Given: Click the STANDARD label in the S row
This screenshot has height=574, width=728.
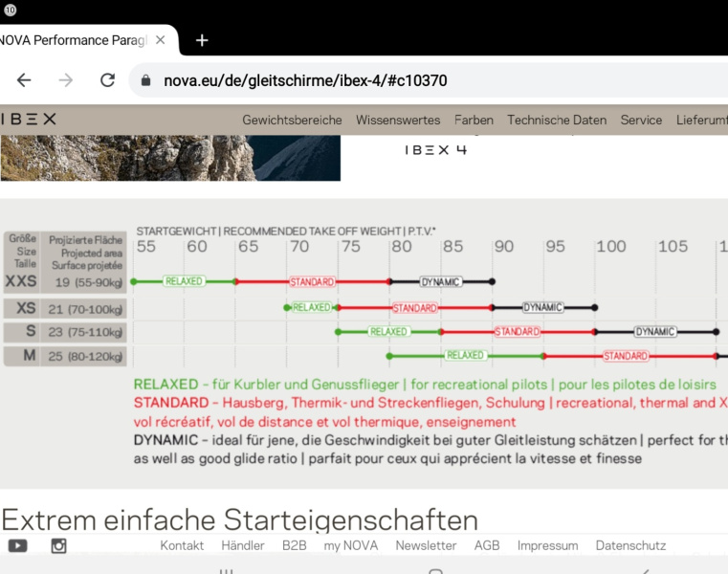Looking at the screenshot, I should pyautogui.click(x=517, y=331).
